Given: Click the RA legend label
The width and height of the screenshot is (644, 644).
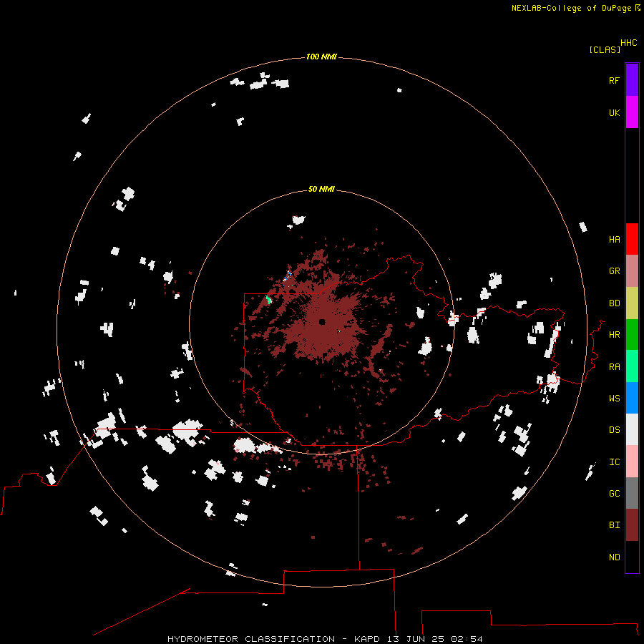Looking at the screenshot, I should pos(614,366).
